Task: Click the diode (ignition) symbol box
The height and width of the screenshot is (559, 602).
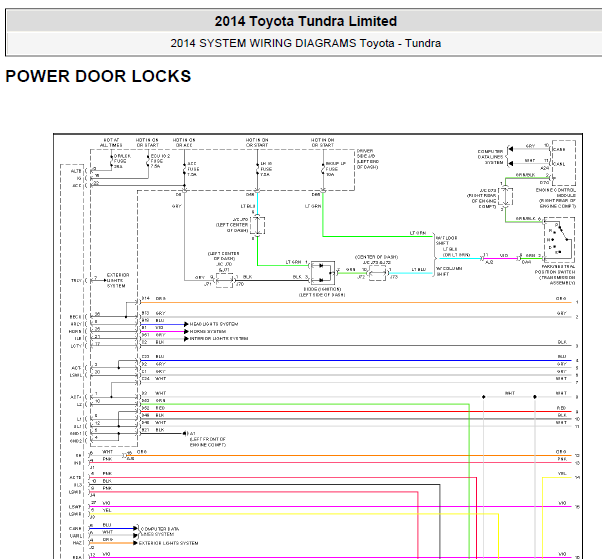Action: pyautogui.click(x=322, y=273)
